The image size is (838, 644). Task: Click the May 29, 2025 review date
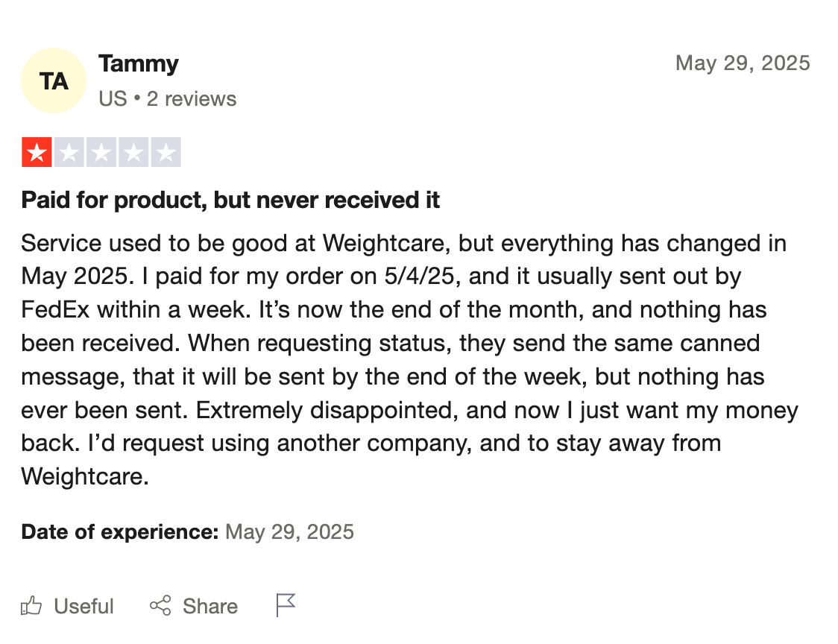pos(743,63)
